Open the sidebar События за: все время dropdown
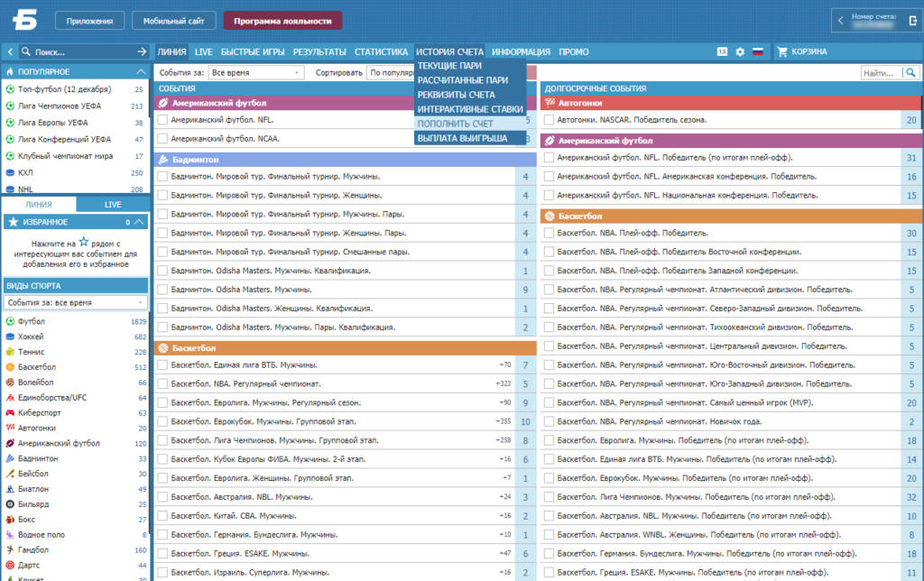This screenshot has width=924, height=581. (76, 302)
